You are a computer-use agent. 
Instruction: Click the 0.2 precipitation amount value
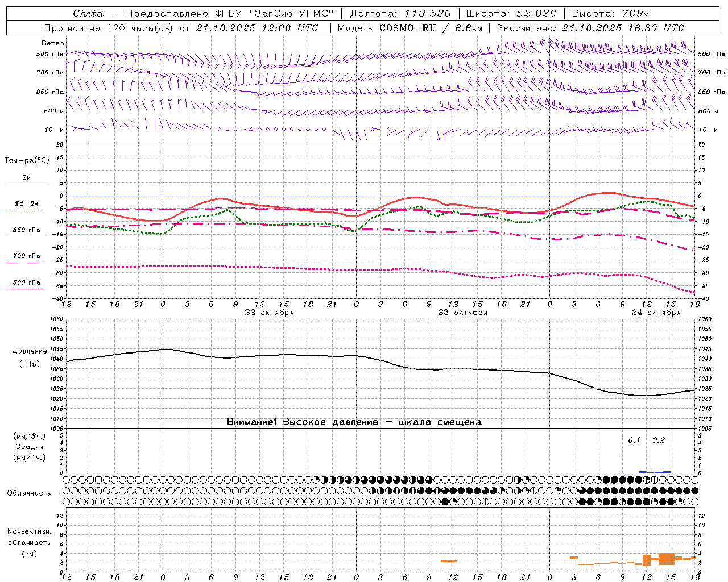pos(659,440)
